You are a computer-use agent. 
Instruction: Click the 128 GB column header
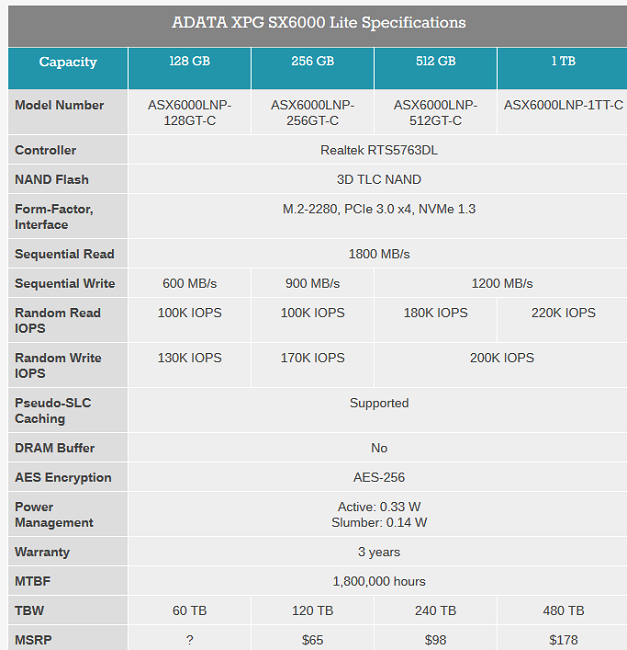point(189,61)
